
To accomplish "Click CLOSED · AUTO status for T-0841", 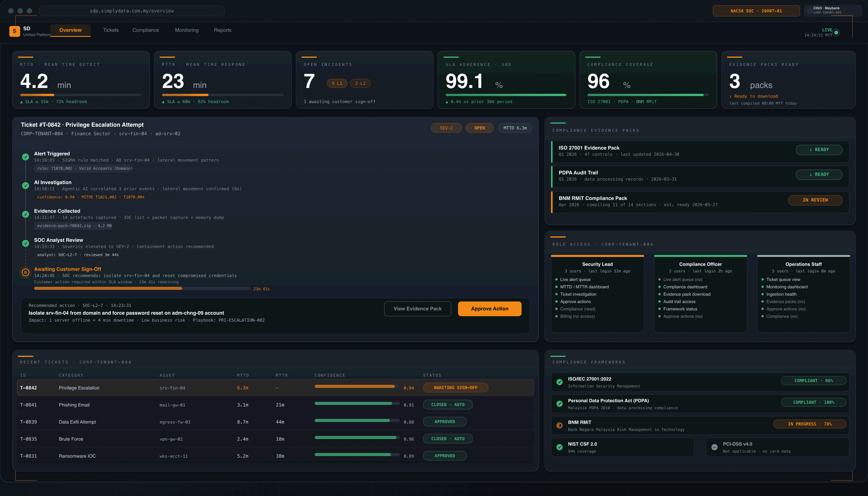I will 448,405.
